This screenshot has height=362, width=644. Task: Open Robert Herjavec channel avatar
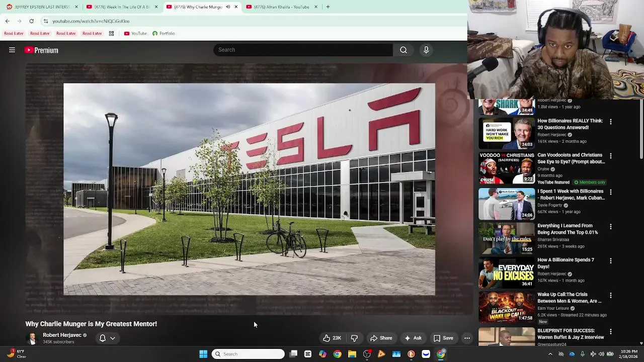point(32,338)
